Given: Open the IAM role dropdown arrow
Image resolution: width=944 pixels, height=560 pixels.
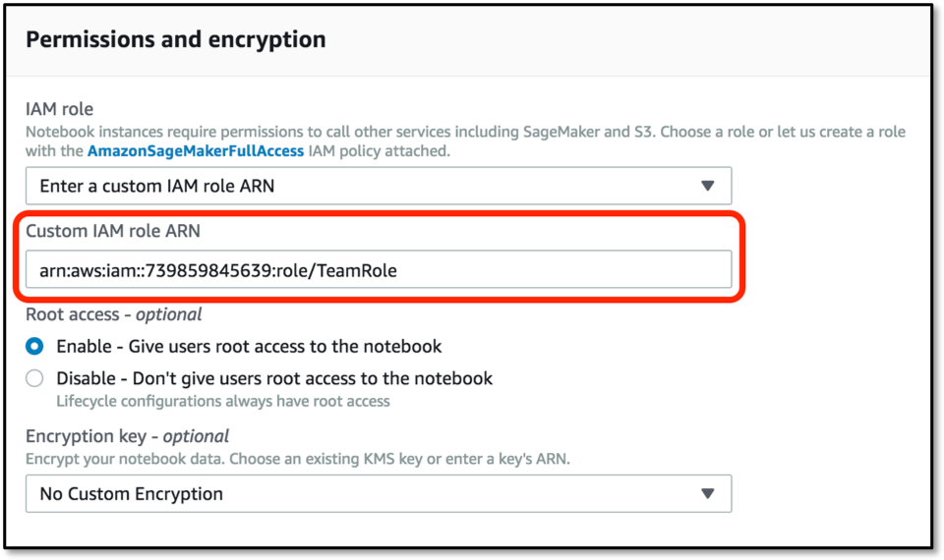Looking at the screenshot, I should tap(707, 186).
